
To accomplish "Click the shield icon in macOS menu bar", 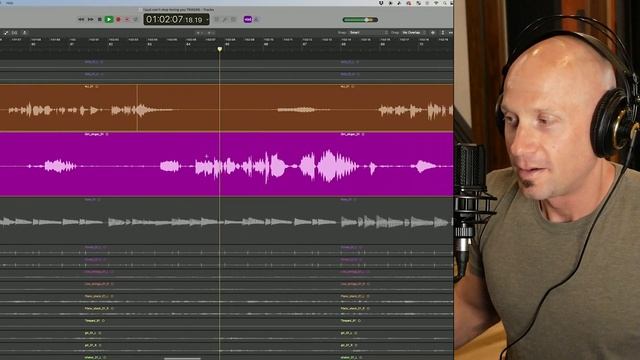I will (x=381, y=3).
